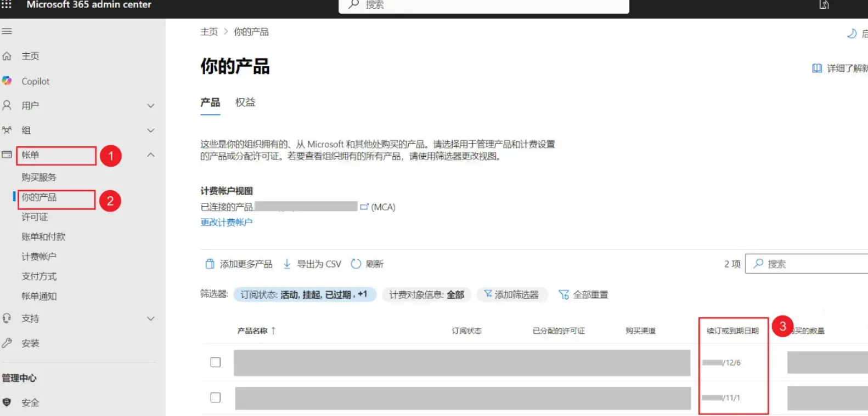This screenshot has width=868, height=416.
Task: Expand the 组 section chevron
Action: pyautogui.click(x=151, y=130)
